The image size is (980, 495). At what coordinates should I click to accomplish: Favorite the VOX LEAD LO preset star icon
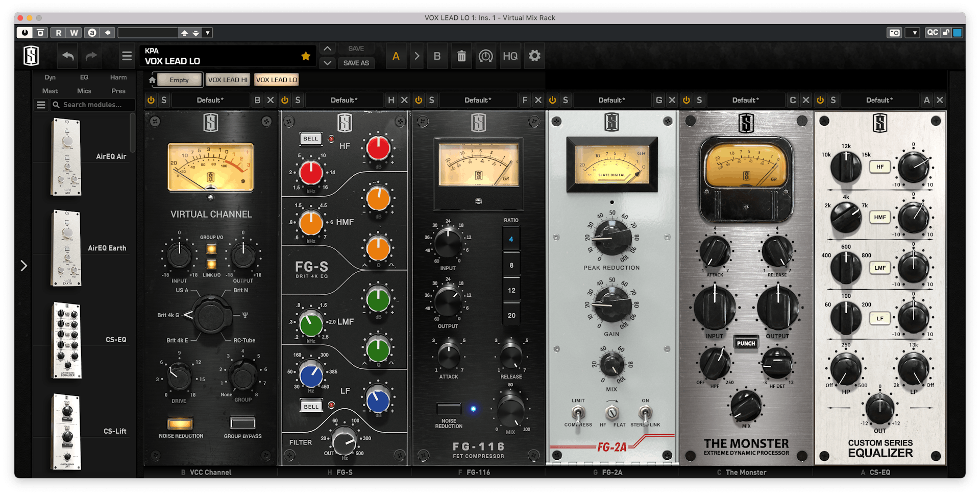305,56
